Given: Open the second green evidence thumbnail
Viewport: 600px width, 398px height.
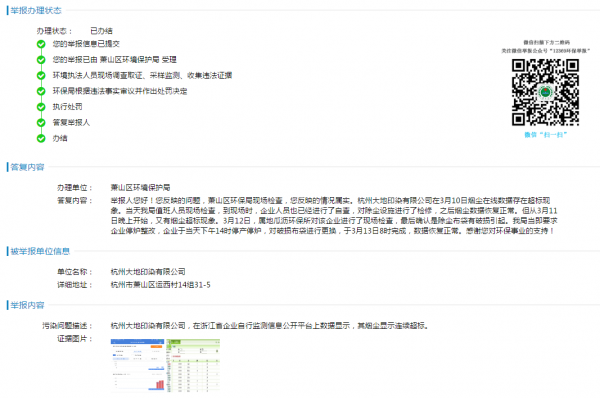Looking at the screenshot, I should pyautogui.click(x=193, y=365).
